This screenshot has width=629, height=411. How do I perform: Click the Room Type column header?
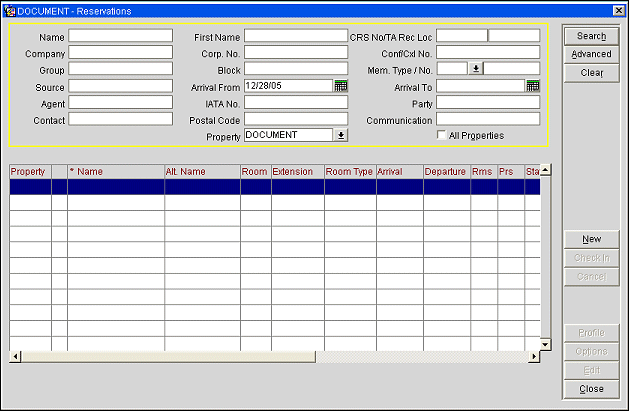[349, 172]
